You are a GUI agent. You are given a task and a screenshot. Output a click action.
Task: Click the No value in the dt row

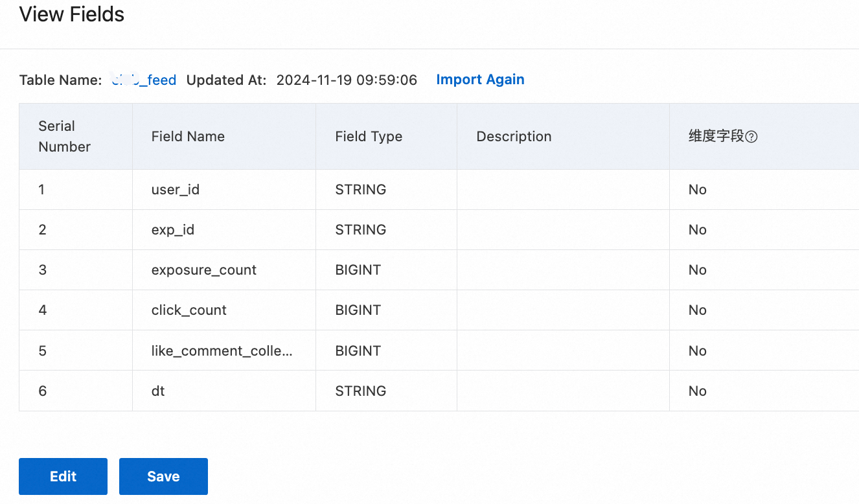[x=697, y=391]
